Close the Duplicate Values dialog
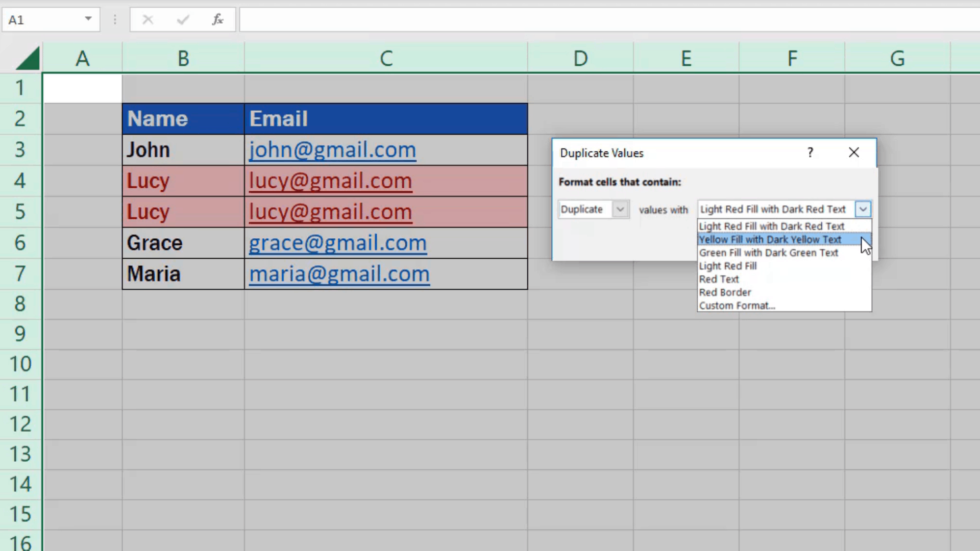 (853, 152)
